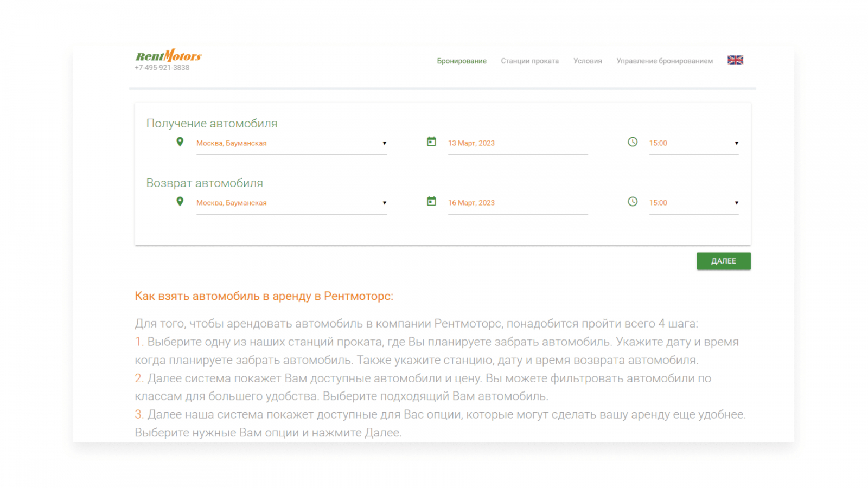The height and width of the screenshot is (488, 868).
Task: Go to Станции проката page
Action: click(529, 61)
